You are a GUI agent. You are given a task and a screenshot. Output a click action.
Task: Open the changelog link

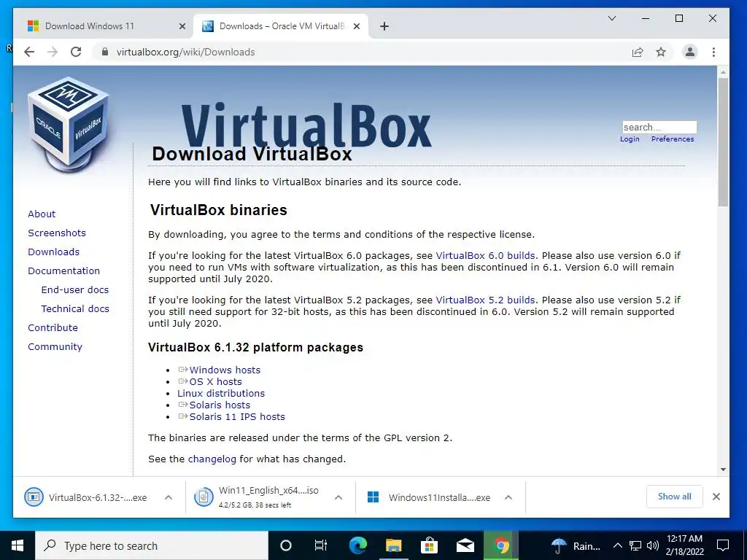click(x=212, y=459)
